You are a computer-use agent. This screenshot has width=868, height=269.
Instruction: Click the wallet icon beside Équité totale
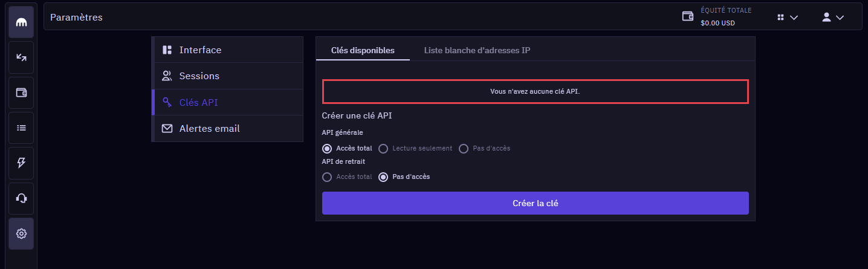[687, 16]
